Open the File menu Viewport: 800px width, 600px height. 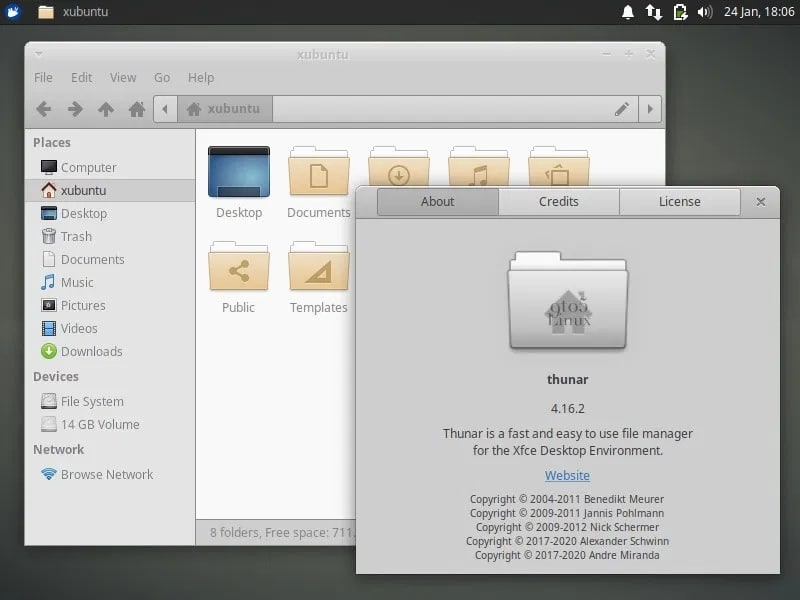[43, 78]
